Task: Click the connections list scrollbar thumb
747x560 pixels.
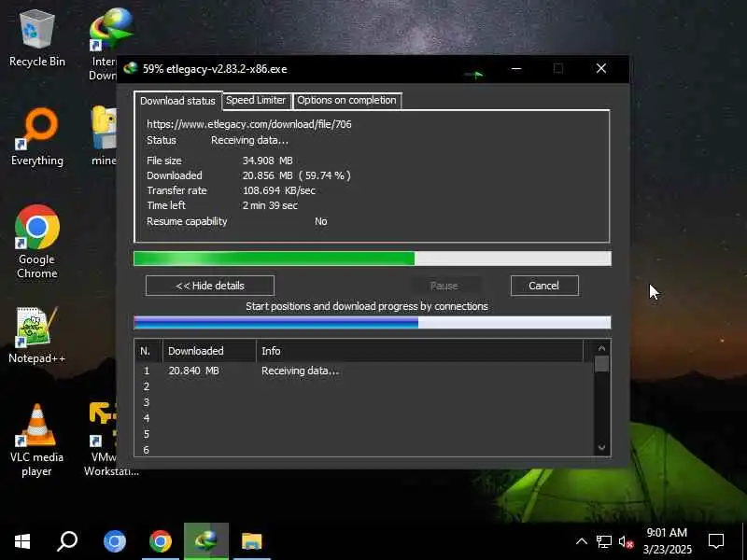Action: point(601,364)
